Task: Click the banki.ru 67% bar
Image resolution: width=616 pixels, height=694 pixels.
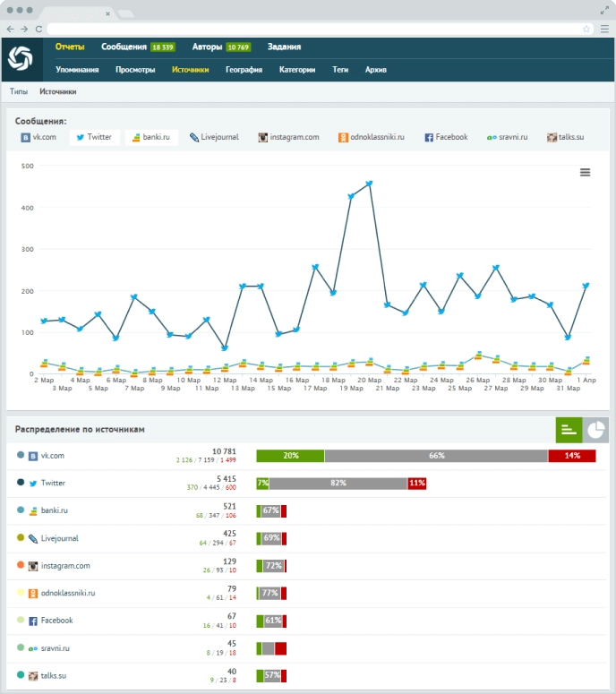Action: tap(271, 510)
